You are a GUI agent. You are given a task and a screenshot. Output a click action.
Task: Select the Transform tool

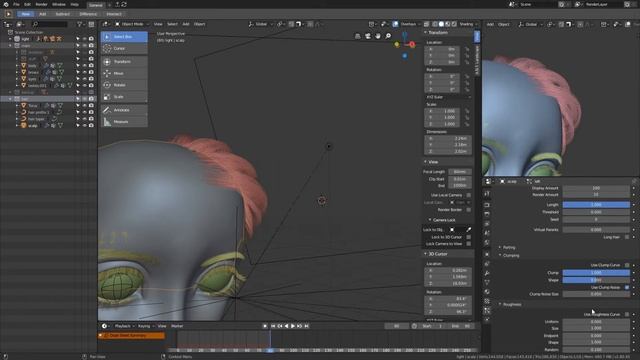[124, 62]
